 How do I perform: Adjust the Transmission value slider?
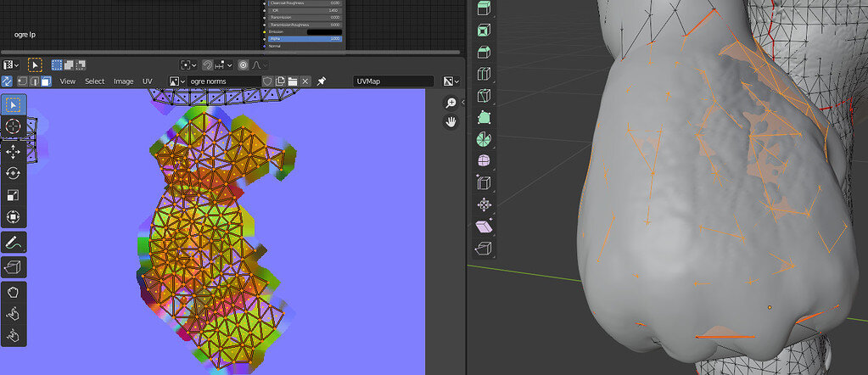click(x=305, y=18)
